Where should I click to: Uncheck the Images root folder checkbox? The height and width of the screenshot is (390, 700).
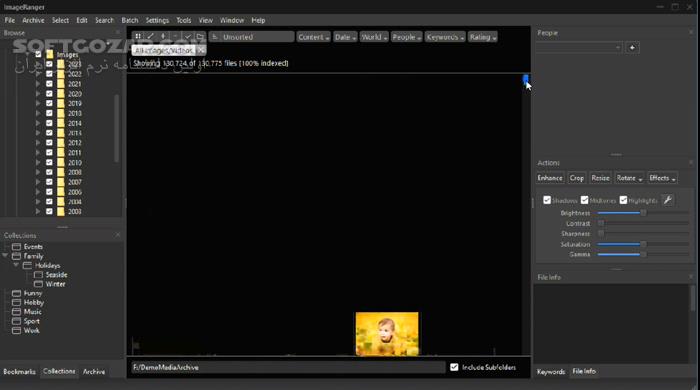coord(38,54)
